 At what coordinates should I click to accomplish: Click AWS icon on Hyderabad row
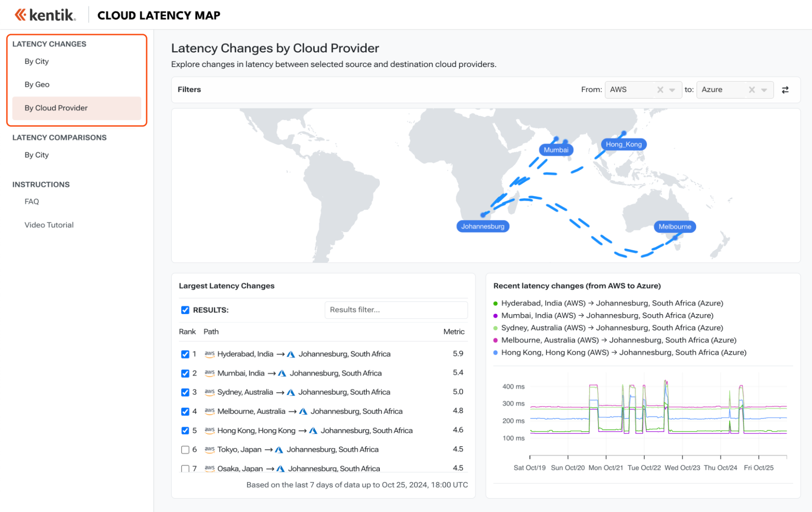tap(210, 354)
